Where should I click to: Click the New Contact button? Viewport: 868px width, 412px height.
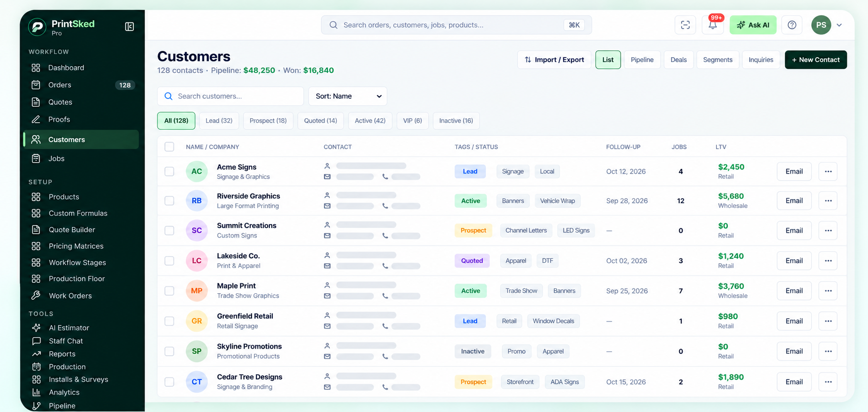816,60
